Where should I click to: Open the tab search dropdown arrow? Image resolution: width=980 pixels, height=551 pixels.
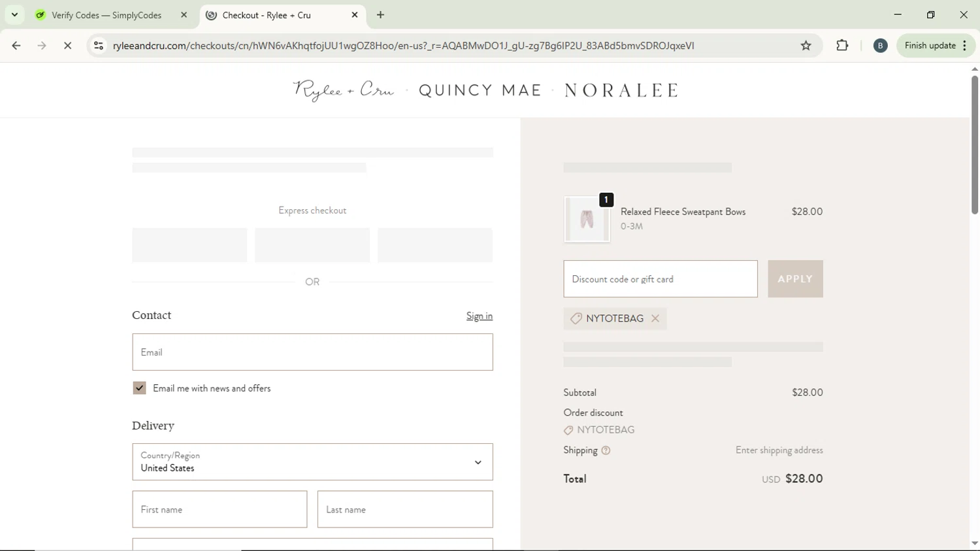coord(14,15)
